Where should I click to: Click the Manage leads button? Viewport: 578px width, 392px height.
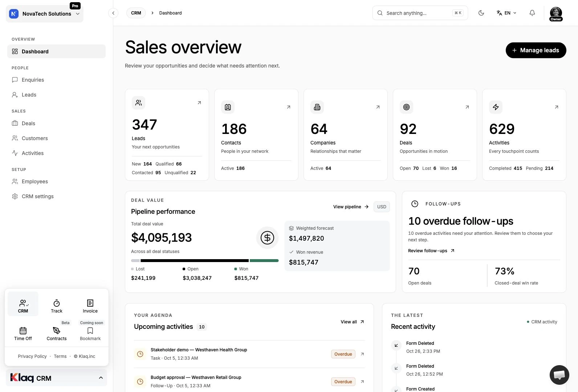click(536, 50)
